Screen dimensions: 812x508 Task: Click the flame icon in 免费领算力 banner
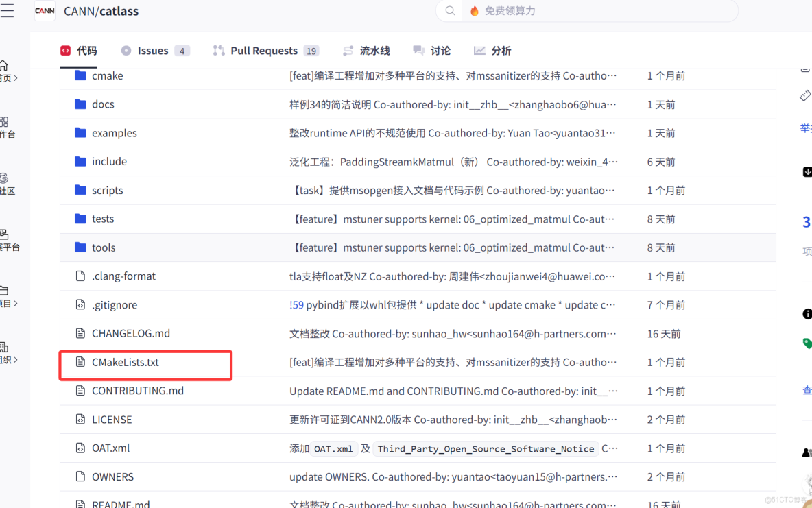pyautogui.click(x=473, y=10)
